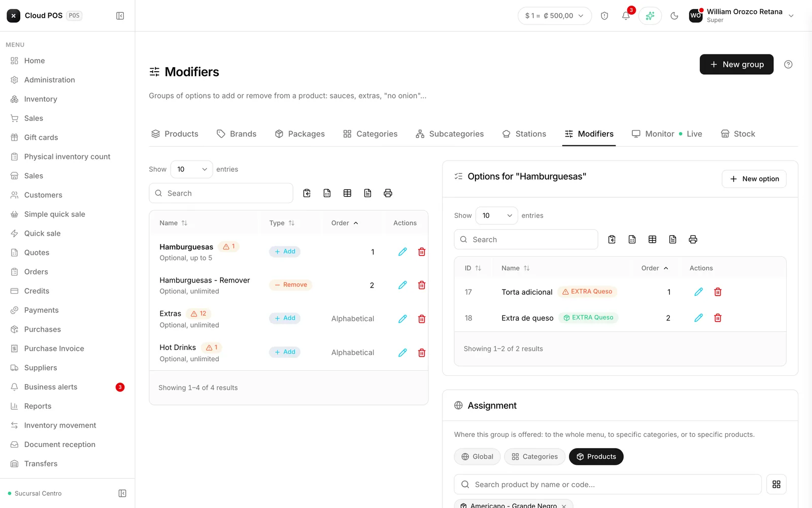Image resolution: width=812 pixels, height=508 pixels.
Task: Collapse the sidebar using the top panel icon
Action: point(120,16)
